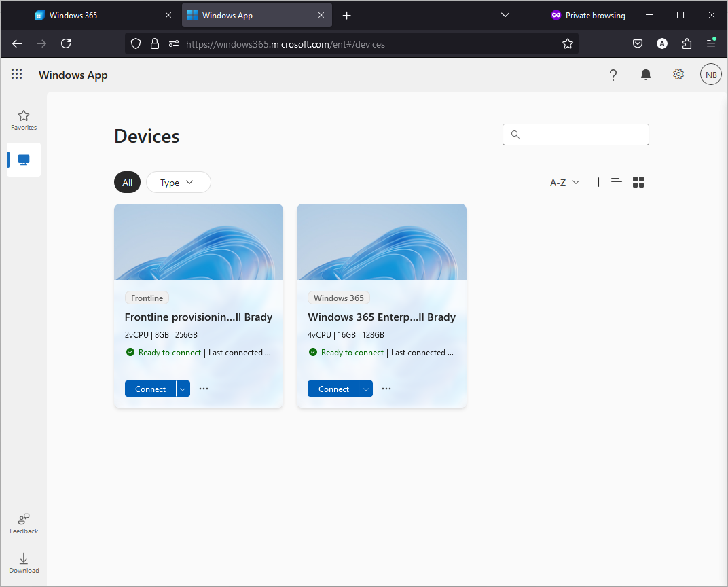The image size is (728, 587).
Task: Open the NB account avatar
Action: (711, 74)
